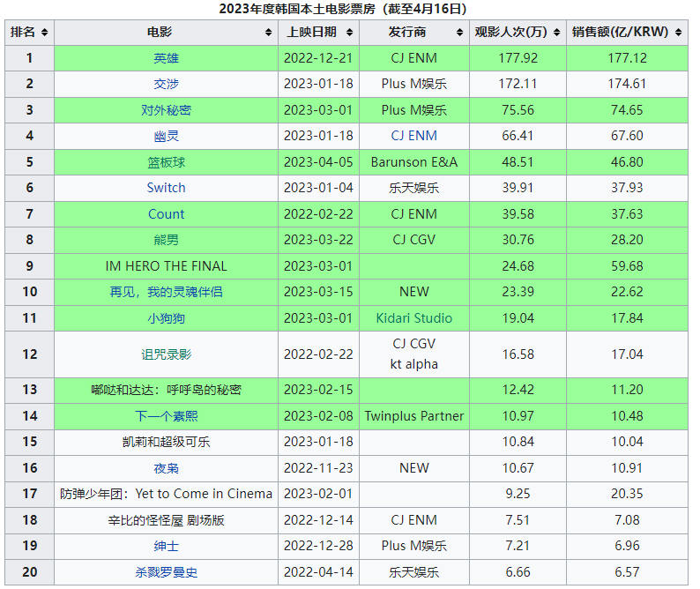Click the 杀戮罗曼史 film link

pos(166,572)
